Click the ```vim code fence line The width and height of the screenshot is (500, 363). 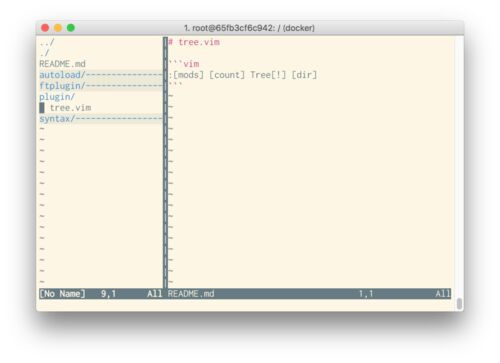(x=184, y=64)
